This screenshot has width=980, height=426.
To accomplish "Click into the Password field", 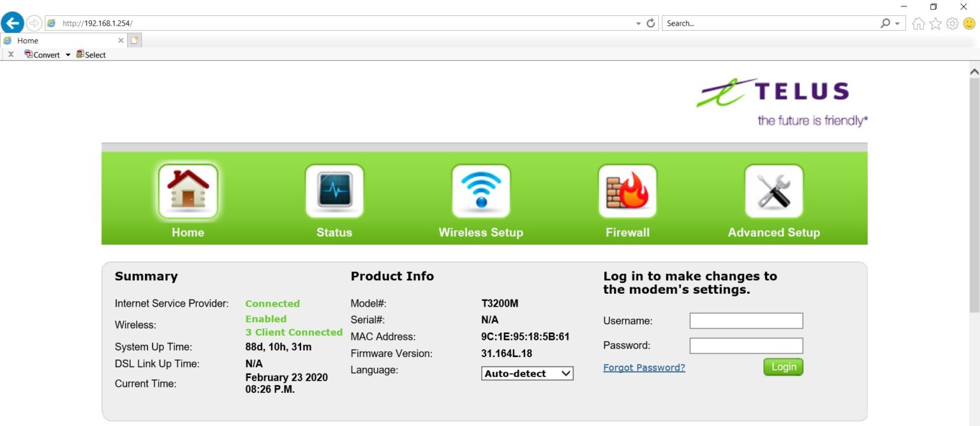I will coord(746,346).
